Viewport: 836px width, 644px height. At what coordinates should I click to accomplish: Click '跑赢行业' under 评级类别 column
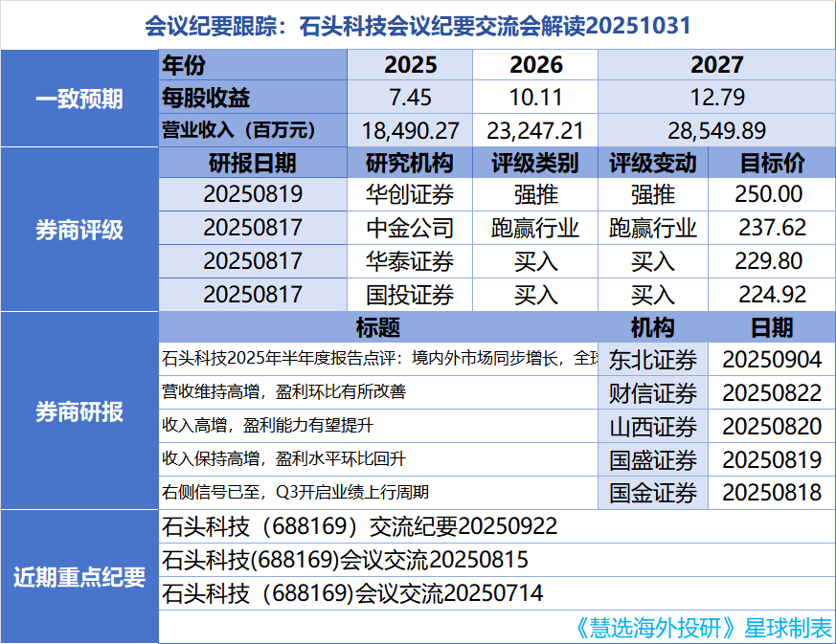click(535, 228)
